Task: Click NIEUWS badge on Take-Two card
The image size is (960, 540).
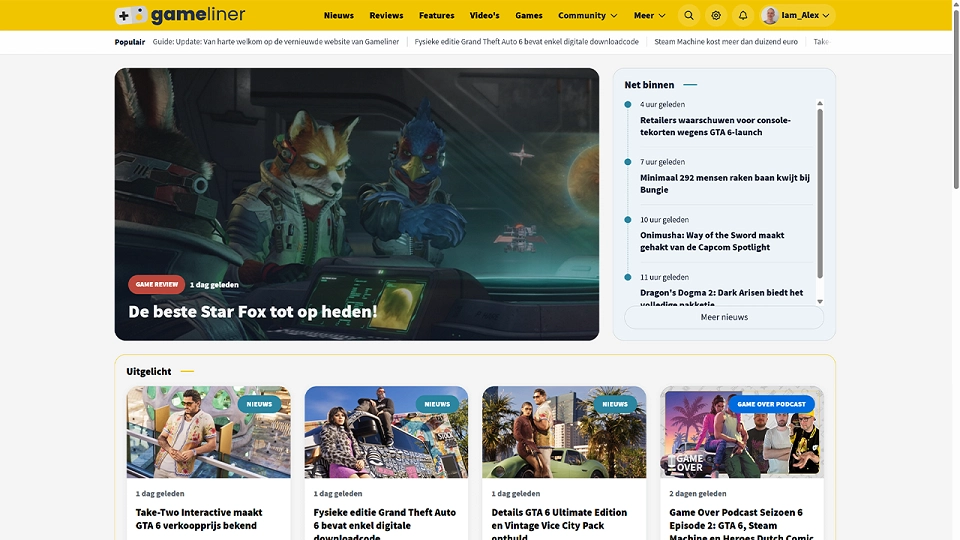Action: 259,404
